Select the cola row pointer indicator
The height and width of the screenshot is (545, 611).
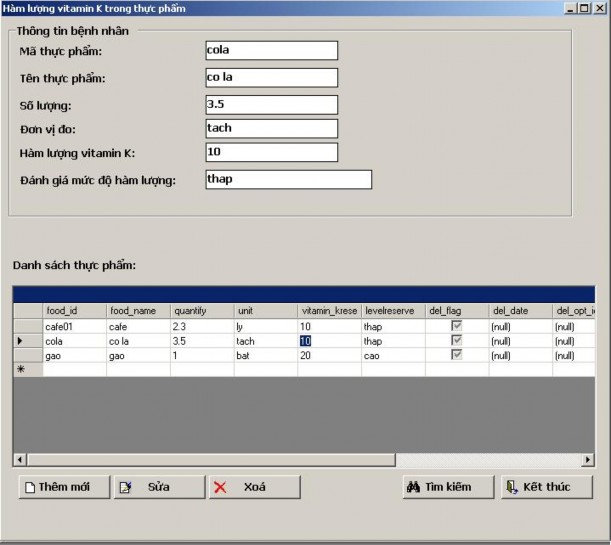[27, 341]
